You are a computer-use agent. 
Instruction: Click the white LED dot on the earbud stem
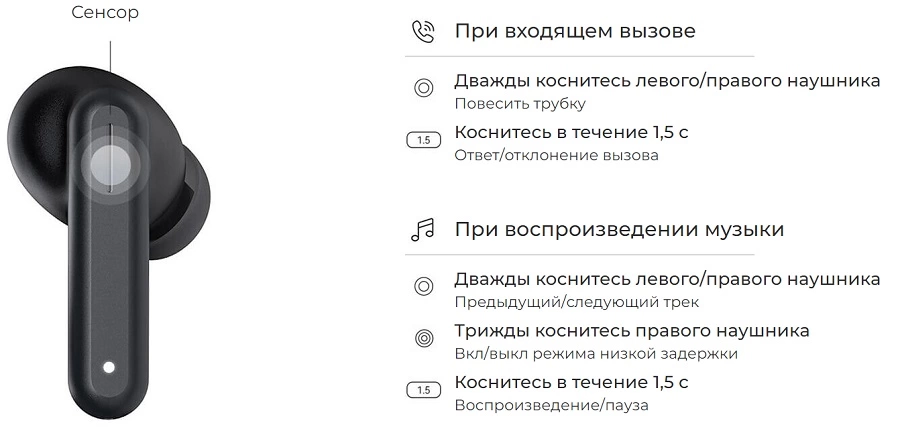point(108,367)
